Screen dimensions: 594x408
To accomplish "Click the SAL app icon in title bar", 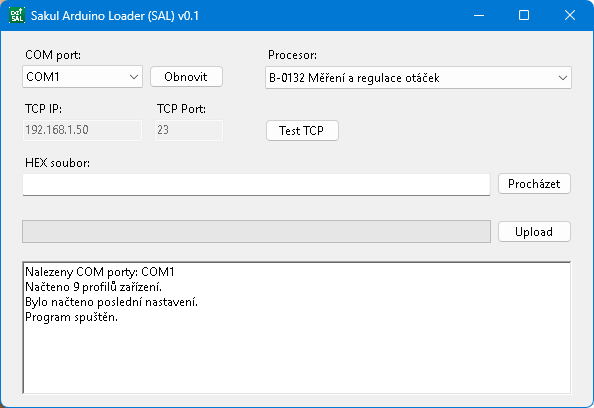I will pos(17,16).
